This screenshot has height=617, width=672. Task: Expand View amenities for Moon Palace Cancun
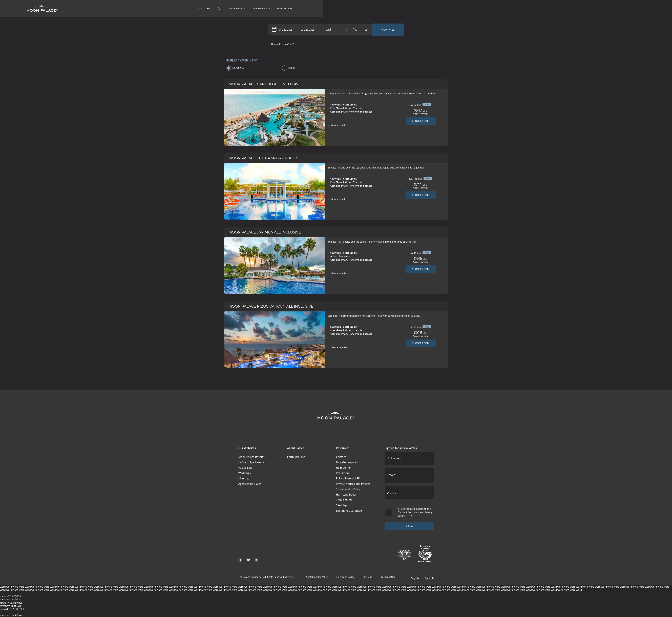[338, 125]
